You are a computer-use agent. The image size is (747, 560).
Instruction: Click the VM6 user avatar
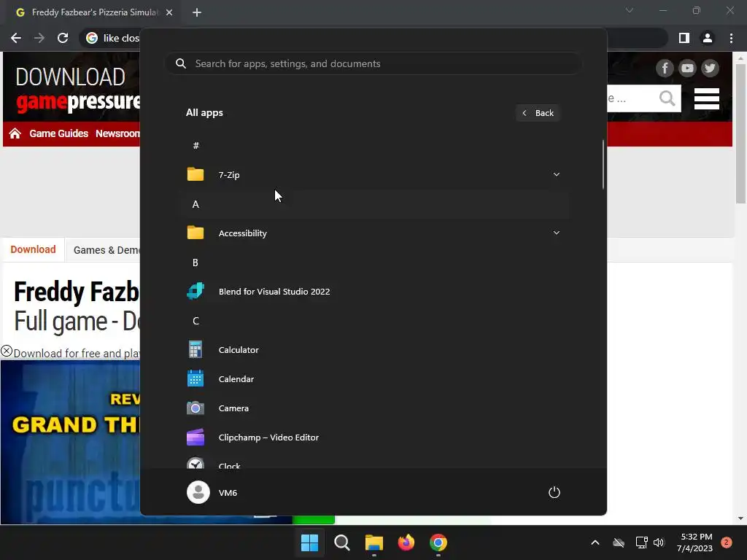(198, 492)
